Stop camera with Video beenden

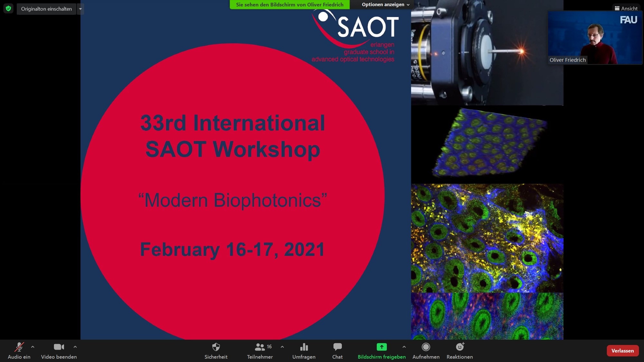click(x=59, y=351)
